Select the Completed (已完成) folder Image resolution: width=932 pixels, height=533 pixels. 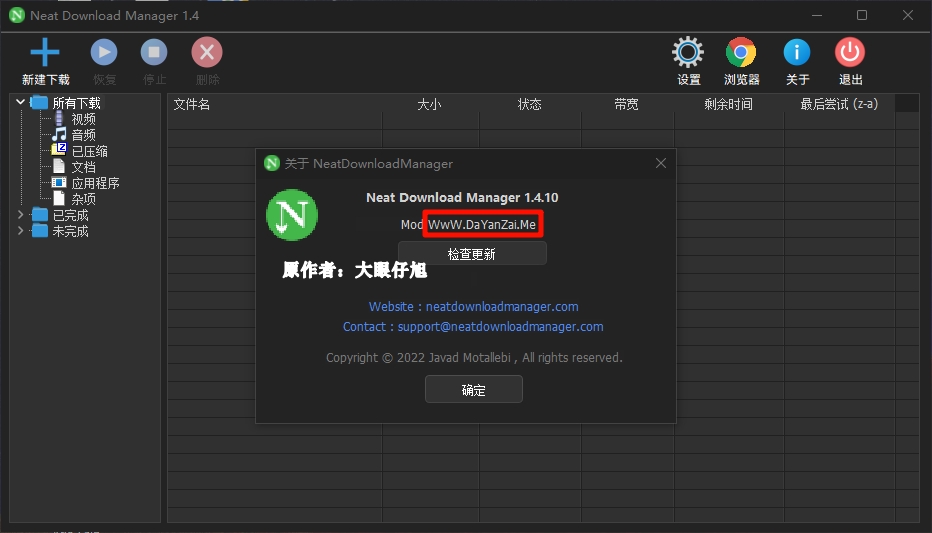(70, 215)
